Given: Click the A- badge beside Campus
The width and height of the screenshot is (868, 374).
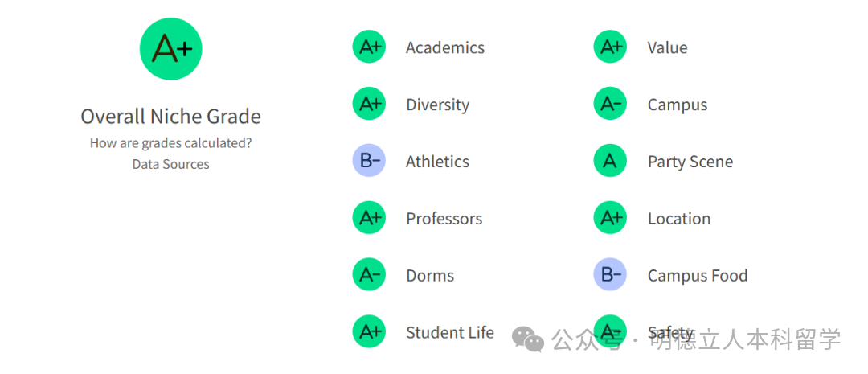Looking at the screenshot, I should tap(610, 105).
